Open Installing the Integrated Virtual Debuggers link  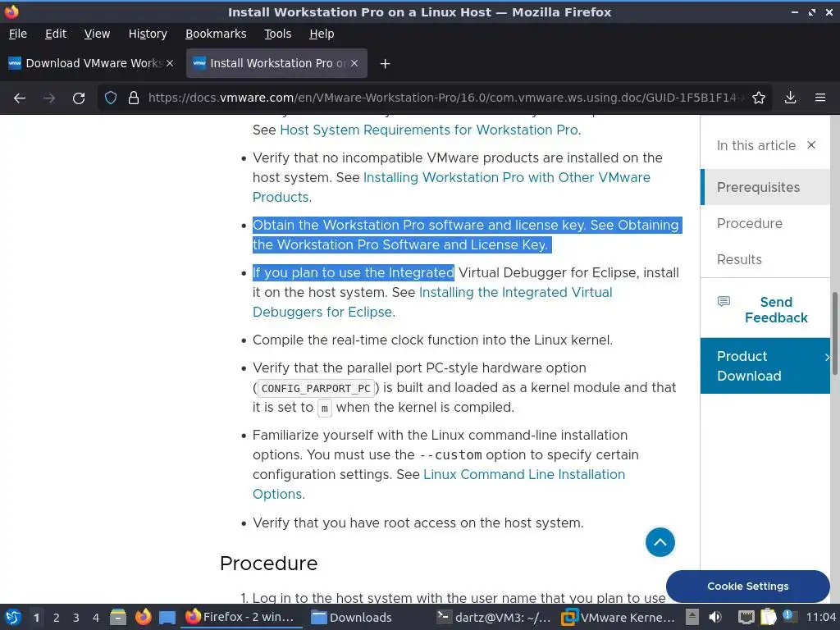[x=432, y=302]
